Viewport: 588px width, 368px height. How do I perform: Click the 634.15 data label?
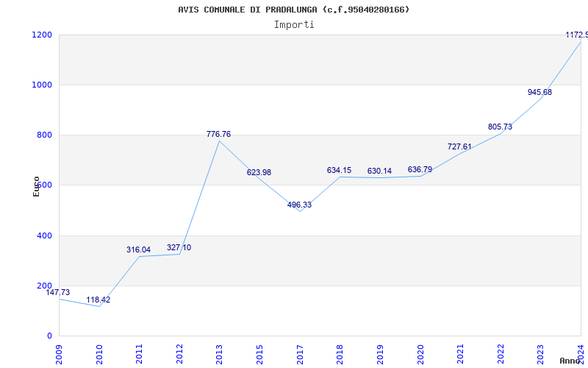pyautogui.click(x=339, y=170)
